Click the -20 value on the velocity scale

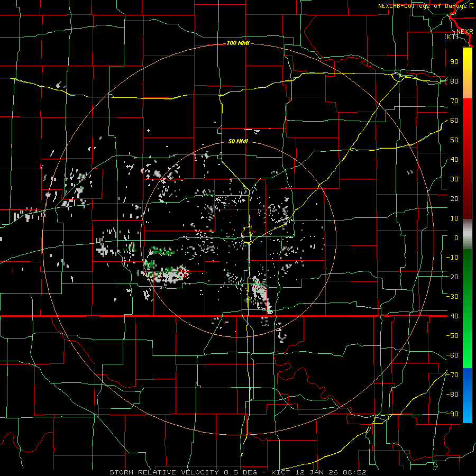click(x=452, y=277)
